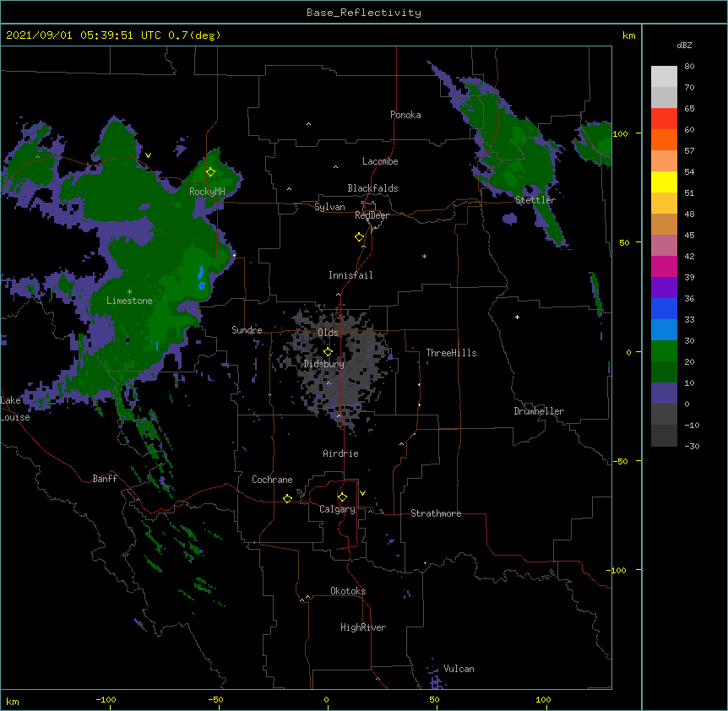Screen dimensions: 728x711
Task: Click the white plus marker north of Drumheller
Action: click(x=517, y=317)
